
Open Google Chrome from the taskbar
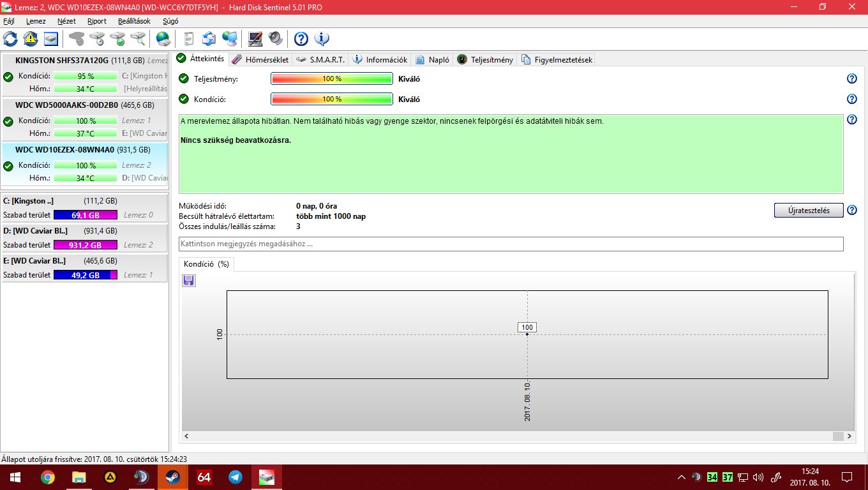47,477
